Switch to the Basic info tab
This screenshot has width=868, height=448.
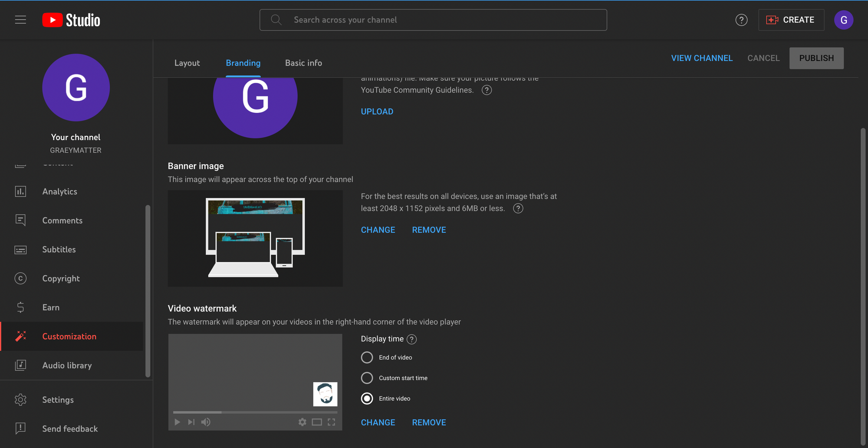click(x=303, y=63)
